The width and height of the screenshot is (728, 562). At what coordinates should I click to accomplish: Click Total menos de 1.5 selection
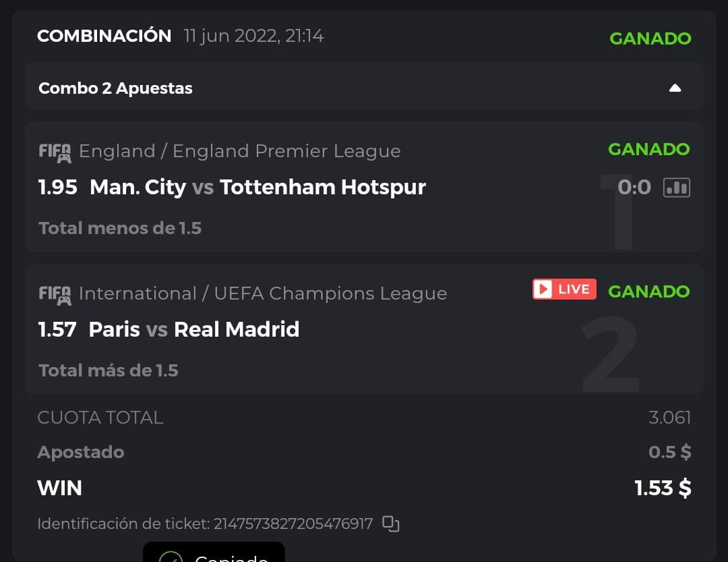[120, 228]
